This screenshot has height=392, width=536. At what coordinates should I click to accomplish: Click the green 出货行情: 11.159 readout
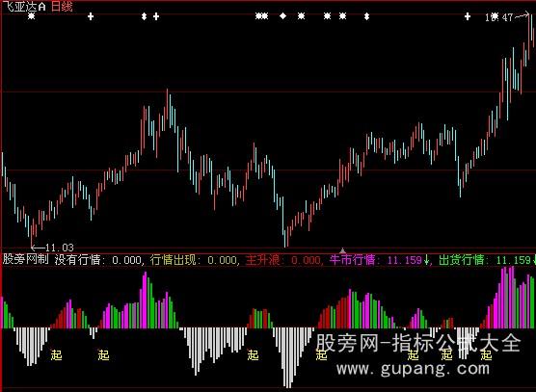coord(487,260)
